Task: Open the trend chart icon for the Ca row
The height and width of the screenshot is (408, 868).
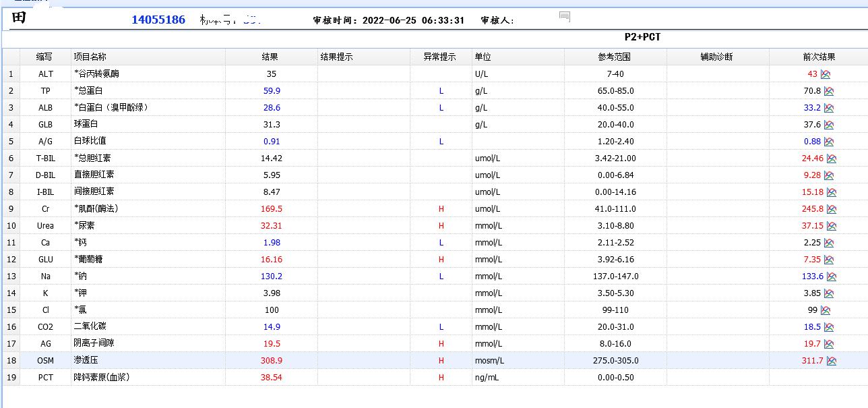Action: [x=829, y=243]
